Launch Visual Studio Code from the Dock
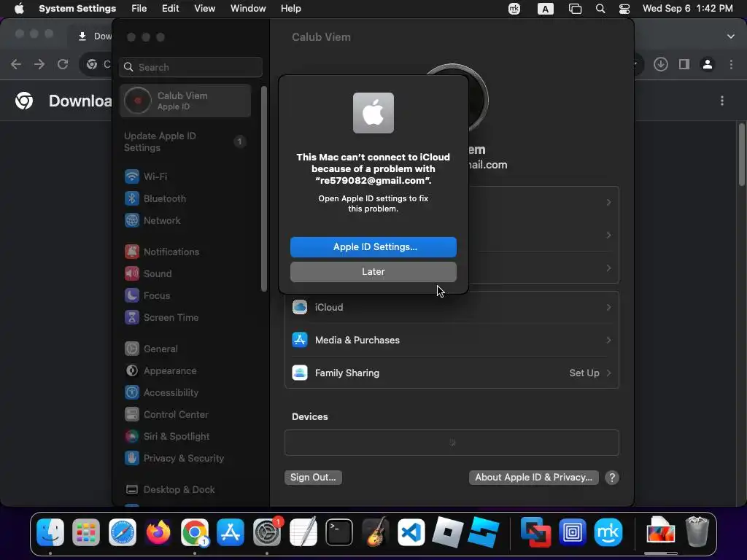The width and height of the screenshot is (747, 560). pyautogui.click(x=411, y=532)
